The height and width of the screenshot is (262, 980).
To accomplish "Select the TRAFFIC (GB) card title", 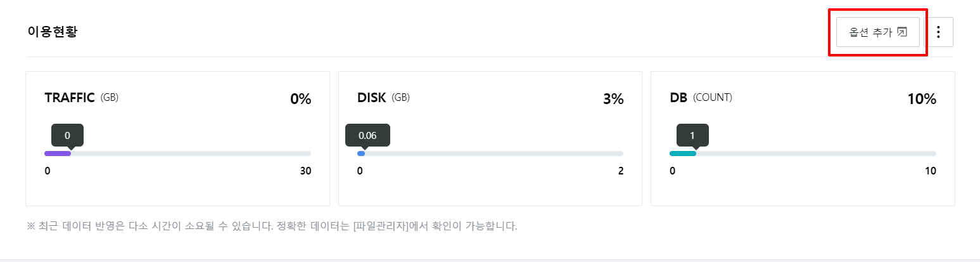I will [x=82, y=98].
